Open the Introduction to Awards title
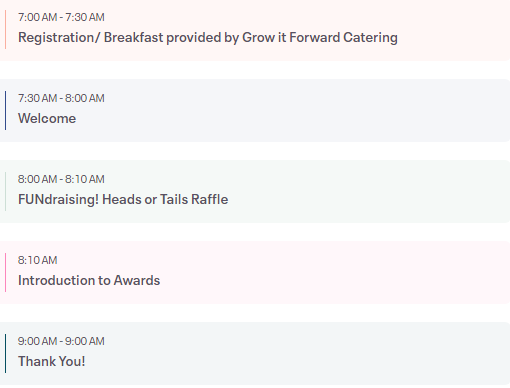Viewport: 510px width, 388px height. [x=89, y=280]
